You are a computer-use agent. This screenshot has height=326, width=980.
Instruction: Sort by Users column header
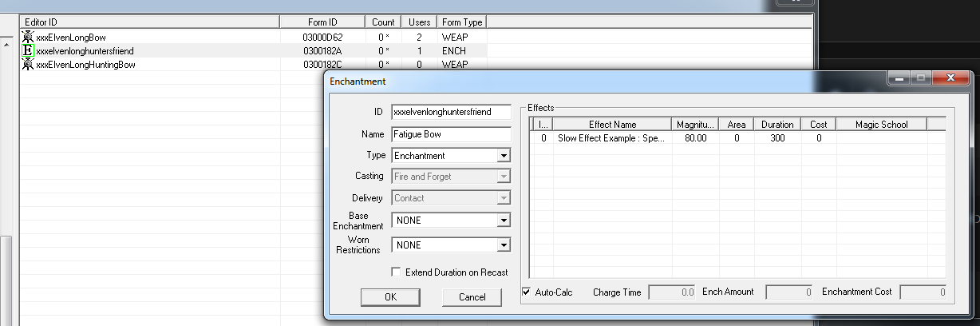pos(420,22)
